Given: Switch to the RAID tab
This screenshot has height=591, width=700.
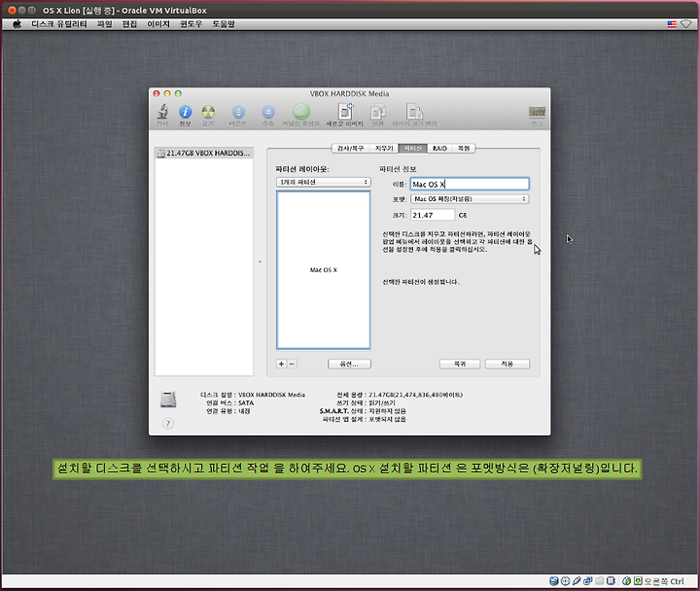Looking at the screenshot, I should [439, 148].
